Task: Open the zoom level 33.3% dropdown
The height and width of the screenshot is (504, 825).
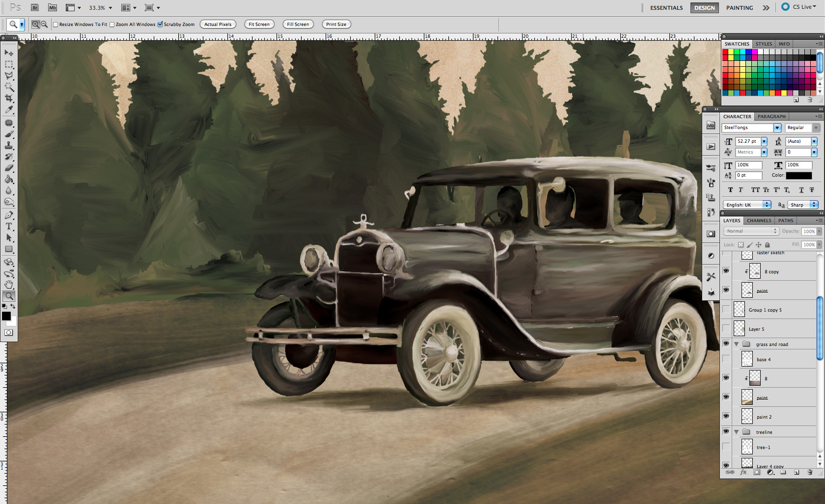Action: (x=110, y=8)
